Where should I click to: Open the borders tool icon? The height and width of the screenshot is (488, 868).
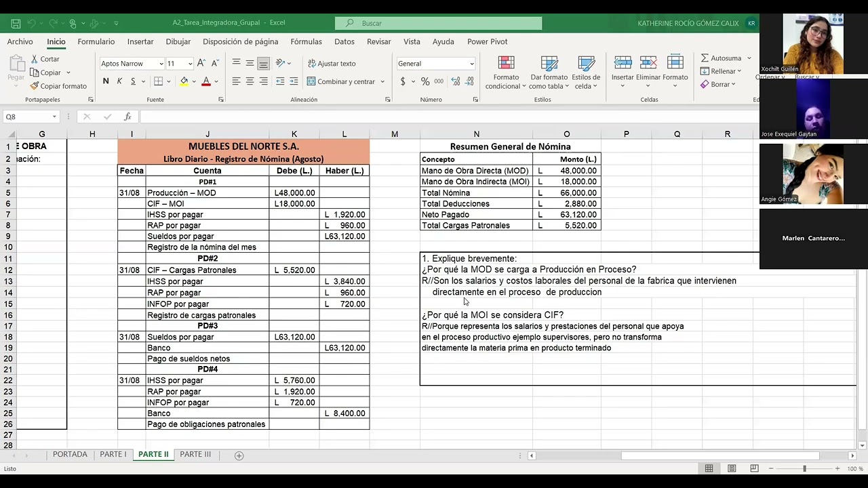coord(158,81)
